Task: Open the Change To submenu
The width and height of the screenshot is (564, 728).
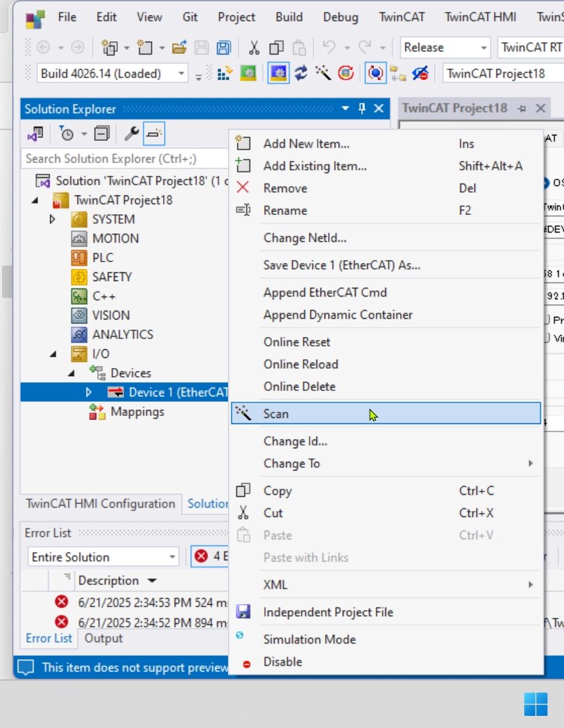Action: pyautogui.click(x=386, y=463)
